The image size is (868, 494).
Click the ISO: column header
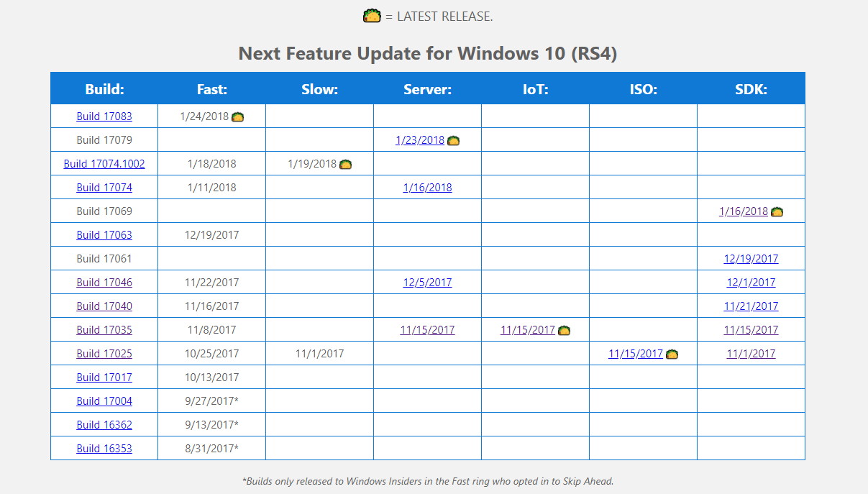[643, 89]
